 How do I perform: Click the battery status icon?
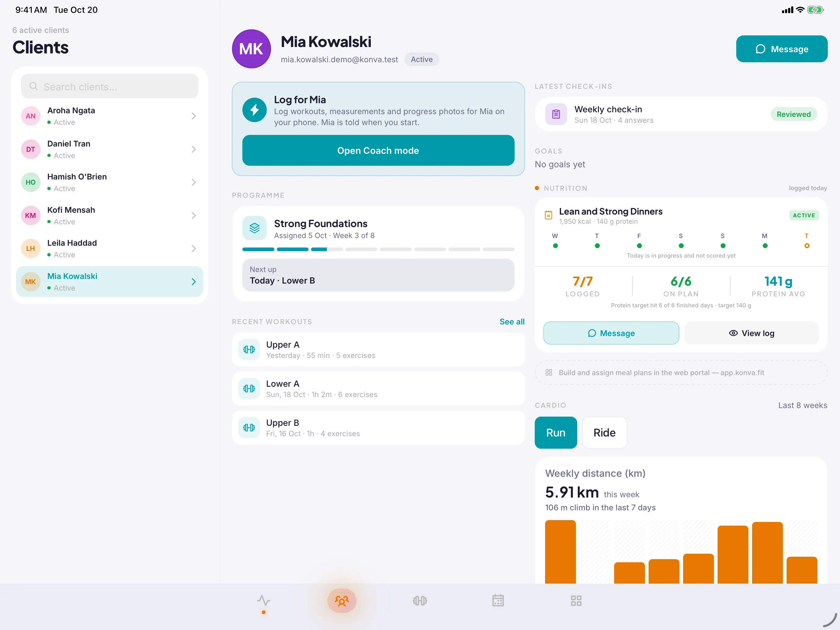[816, 10]
